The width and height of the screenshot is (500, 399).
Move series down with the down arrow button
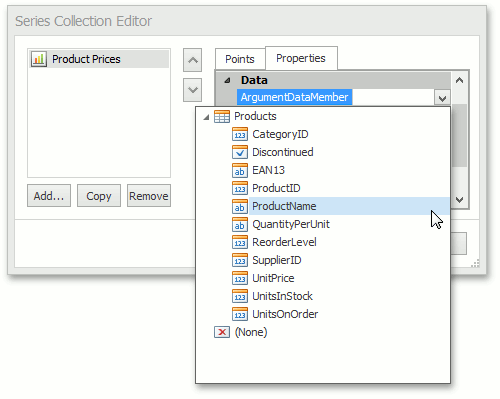192,90
